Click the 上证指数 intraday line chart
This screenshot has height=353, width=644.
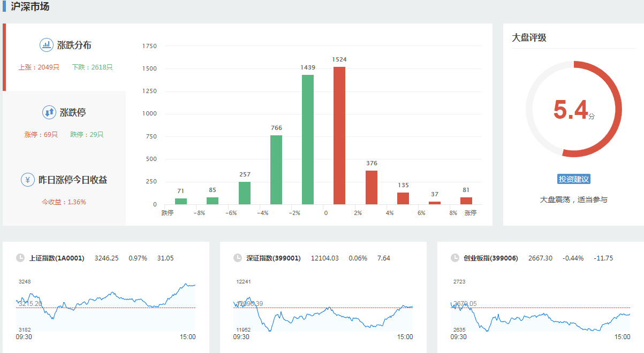click(105, 305)
